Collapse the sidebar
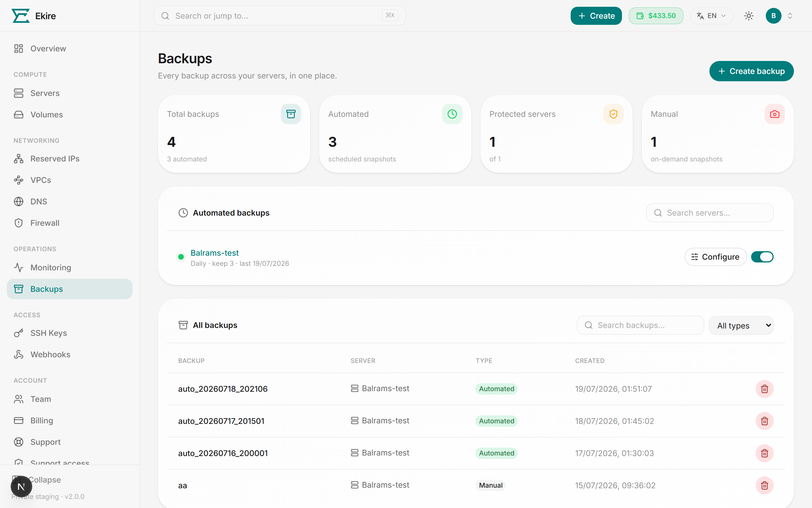Image resolution: width=812 pixels, height=508 pixels. [45, 480]
